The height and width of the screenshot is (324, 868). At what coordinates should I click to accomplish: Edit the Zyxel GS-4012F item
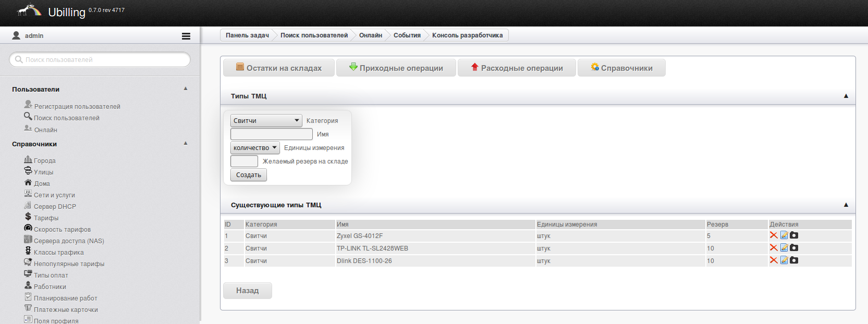pyautogui.click(x=784, y=235)
